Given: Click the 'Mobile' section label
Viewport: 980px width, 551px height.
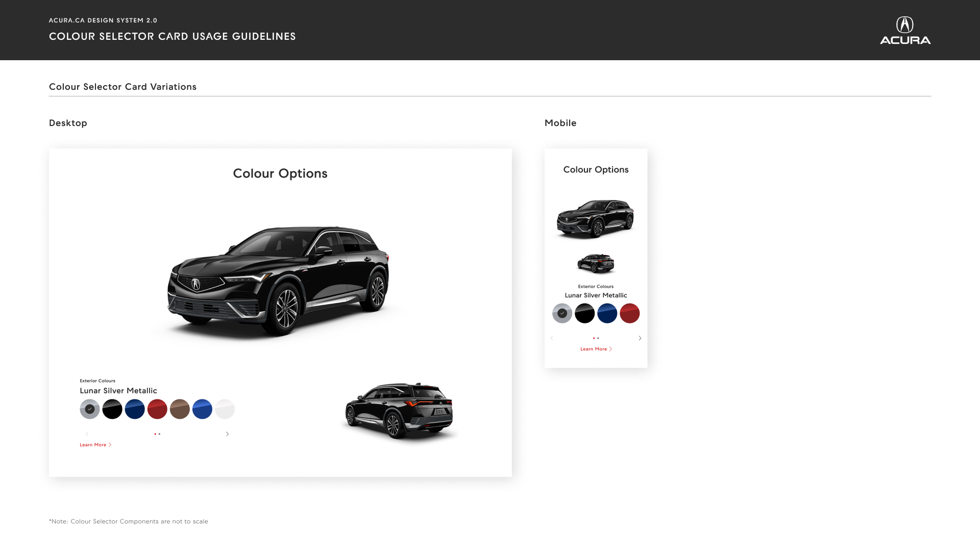Looking at the screenshot, I should click(x=560, y=123).
